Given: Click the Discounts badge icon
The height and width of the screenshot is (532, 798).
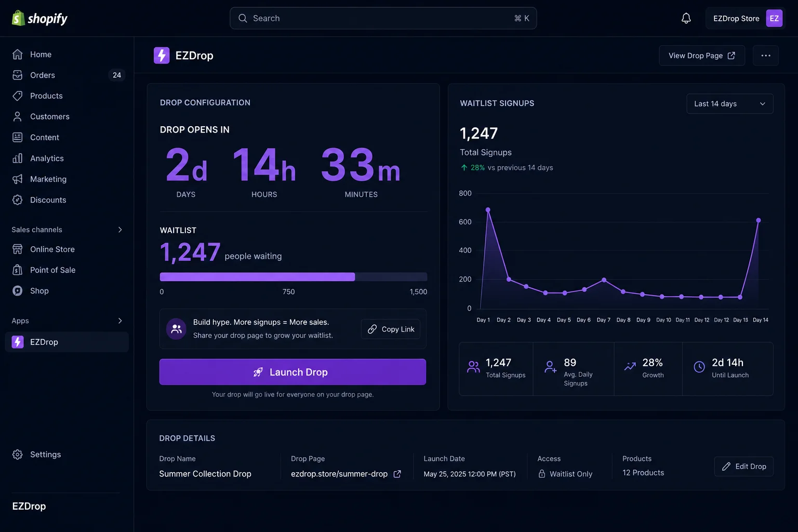Looking at the screenshot, I should [18, 199].
